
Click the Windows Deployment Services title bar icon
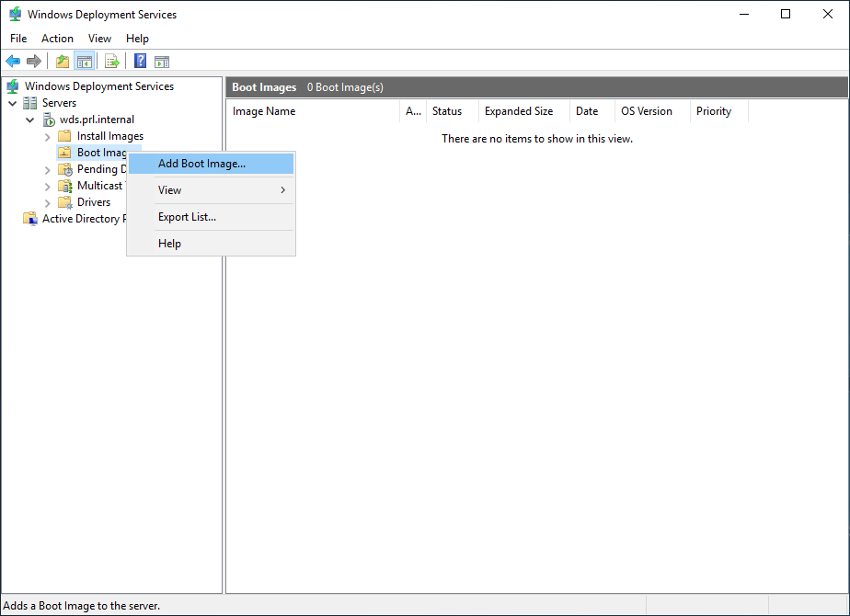pyautogui.click(x=15, y=14)
